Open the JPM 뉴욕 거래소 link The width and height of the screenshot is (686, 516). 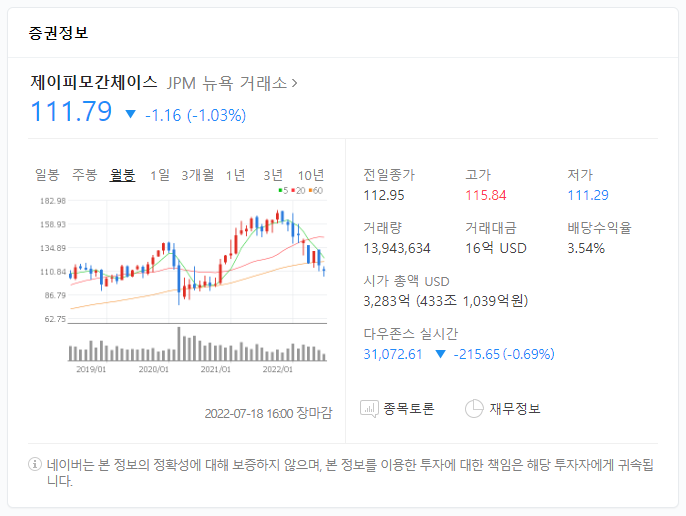232,83
